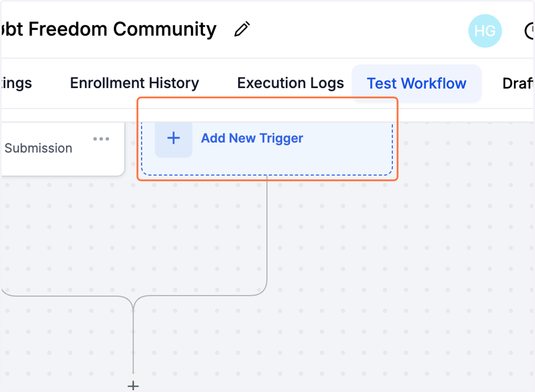Viewport: 535px width, 392px height.
Task: Open the Execution Logs tab
Action: [x=291, y=83]
